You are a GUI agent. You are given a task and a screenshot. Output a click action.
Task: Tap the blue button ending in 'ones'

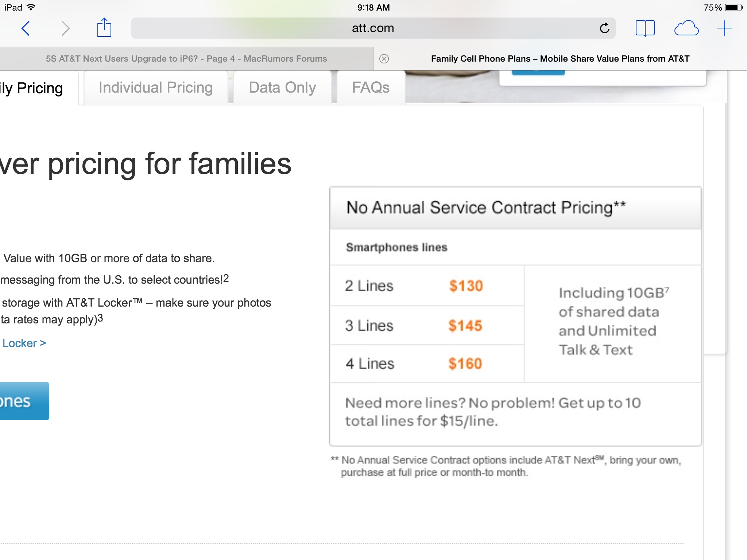24,401
